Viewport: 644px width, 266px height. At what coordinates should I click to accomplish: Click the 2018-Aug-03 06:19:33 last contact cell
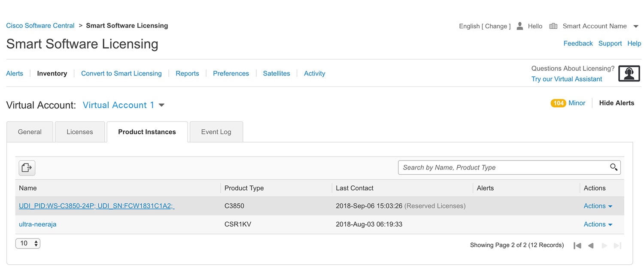(369, 224)
